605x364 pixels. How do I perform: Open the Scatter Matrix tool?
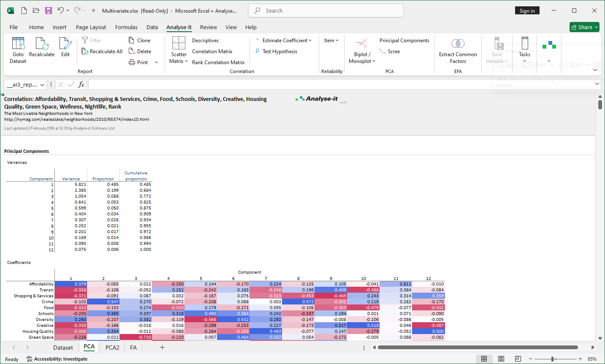[179, 50]
